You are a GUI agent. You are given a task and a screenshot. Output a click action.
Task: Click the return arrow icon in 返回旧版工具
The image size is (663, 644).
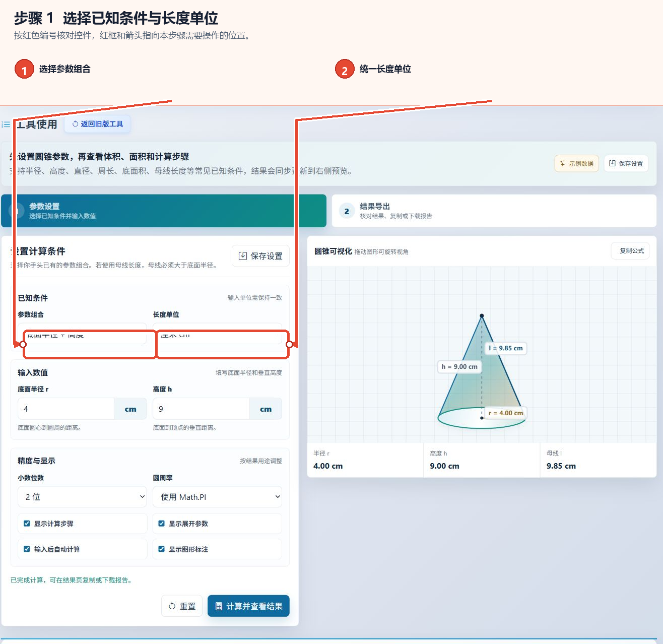point(75,124)
